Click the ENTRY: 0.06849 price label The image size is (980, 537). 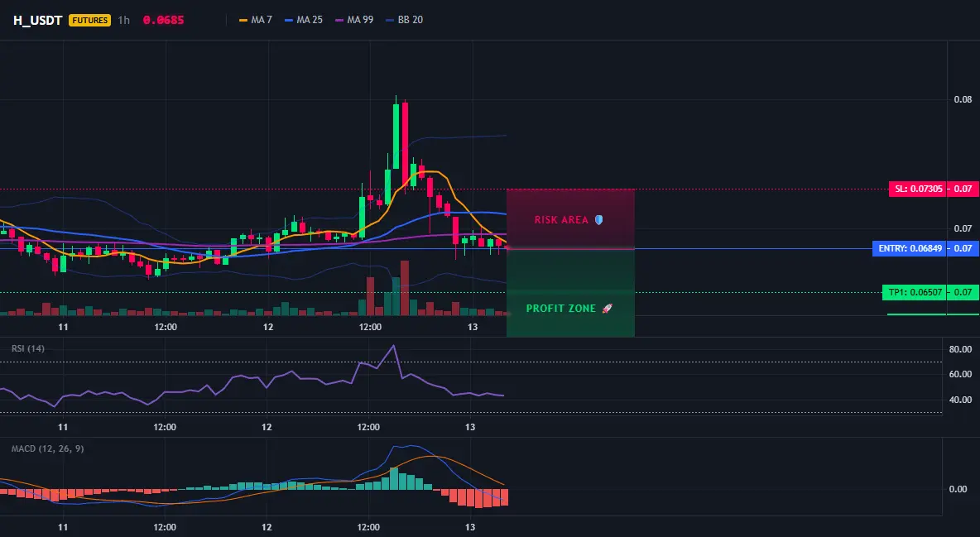910,249
